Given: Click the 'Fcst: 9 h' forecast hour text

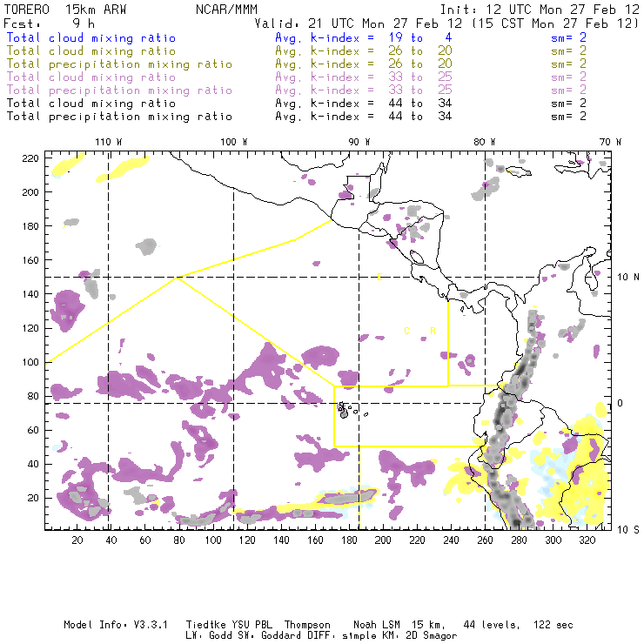Looking at the screenshot, I should point(50,23).
